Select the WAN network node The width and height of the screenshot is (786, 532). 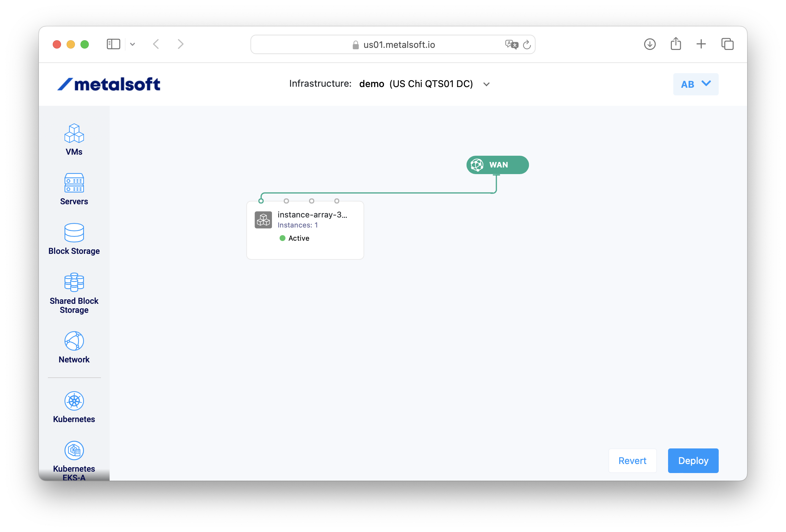click(497, 165)
